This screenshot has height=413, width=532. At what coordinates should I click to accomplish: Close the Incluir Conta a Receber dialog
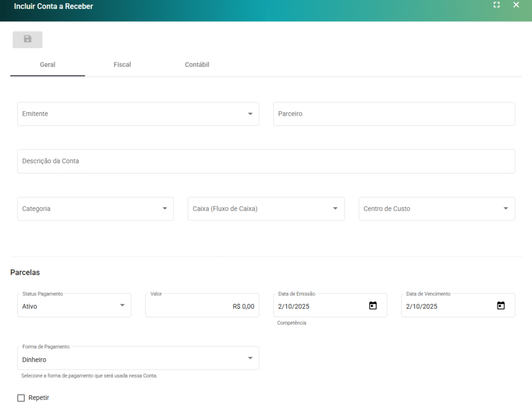point(516,5)
